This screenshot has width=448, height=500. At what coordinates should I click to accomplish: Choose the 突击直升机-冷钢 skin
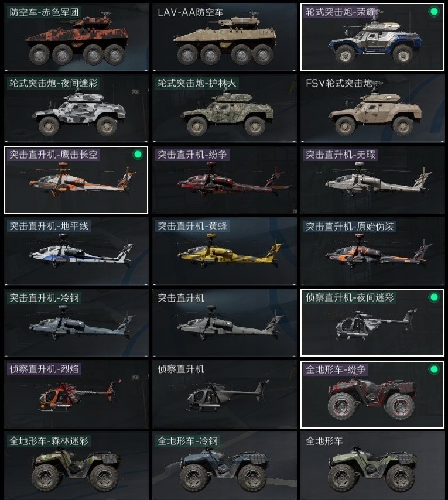(76, 323)
